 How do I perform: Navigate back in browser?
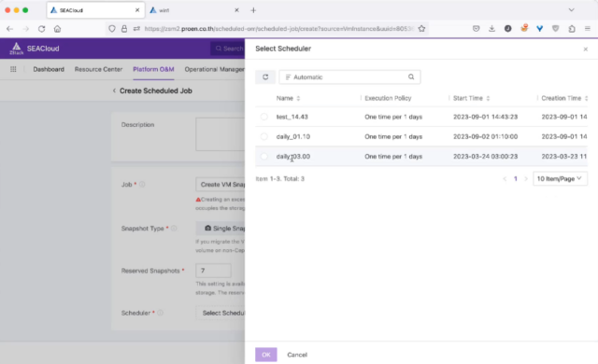10,29
